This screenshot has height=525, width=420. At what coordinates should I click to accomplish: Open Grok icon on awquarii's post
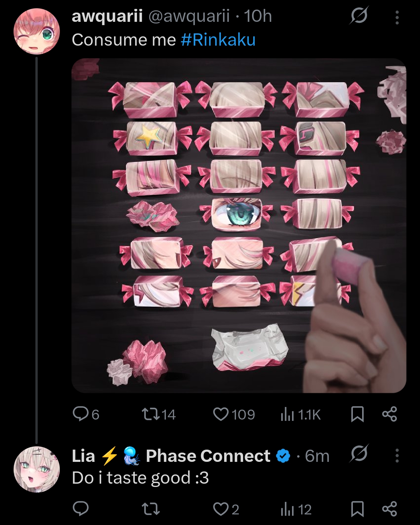tap(359, 15)
